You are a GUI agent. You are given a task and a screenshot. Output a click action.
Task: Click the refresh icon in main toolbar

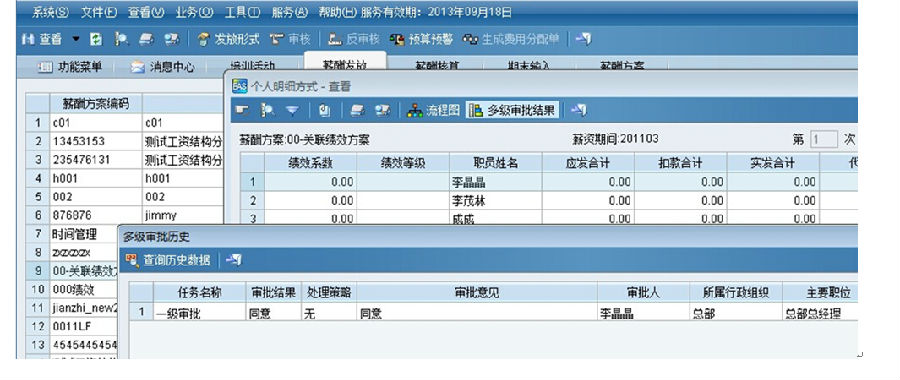[96, 39]
